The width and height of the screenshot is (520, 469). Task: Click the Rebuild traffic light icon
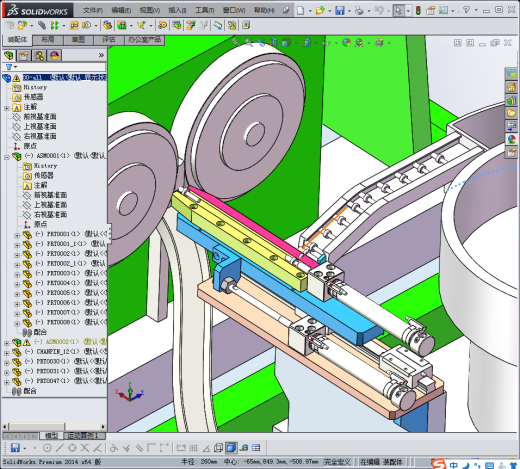tap(418, 10)
